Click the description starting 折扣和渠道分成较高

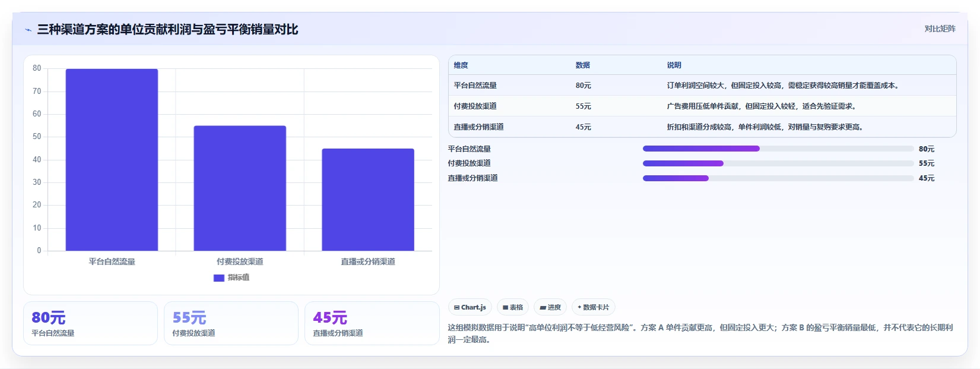pos(766,127)
